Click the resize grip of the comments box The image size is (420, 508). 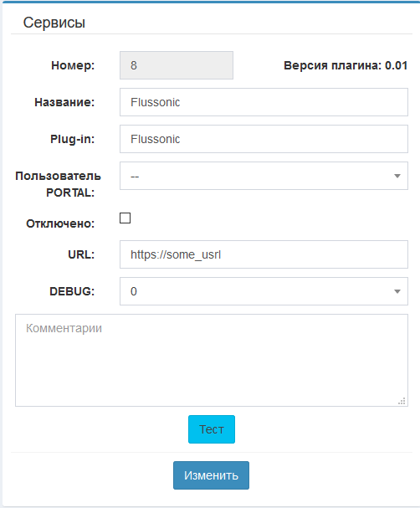[x=402, y=401]
